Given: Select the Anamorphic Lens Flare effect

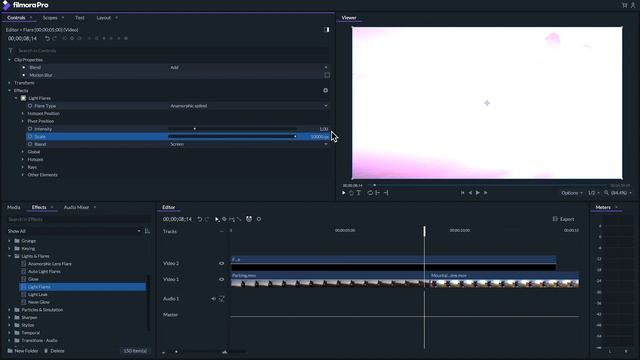Looking at the screenshot, I should click(x=50, y=264).
